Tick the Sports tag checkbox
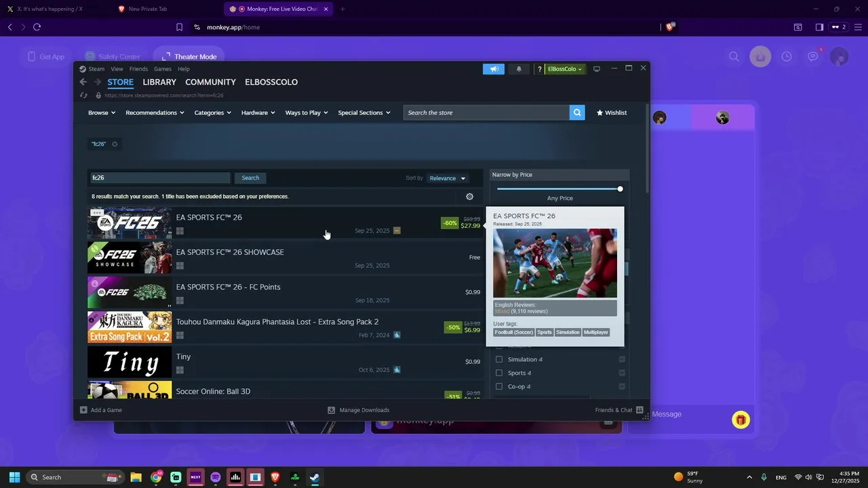This screenshot has width=868, height=488. pyautogui.click(x=499, y=373)
